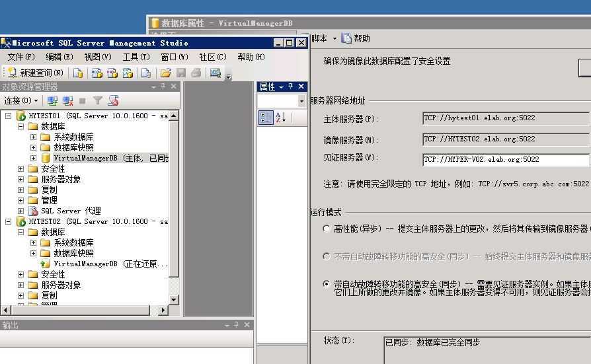The image size is (591, 364).
Task: Click the Save disk icon in toolbar
Action: click(x=181, y=73)
